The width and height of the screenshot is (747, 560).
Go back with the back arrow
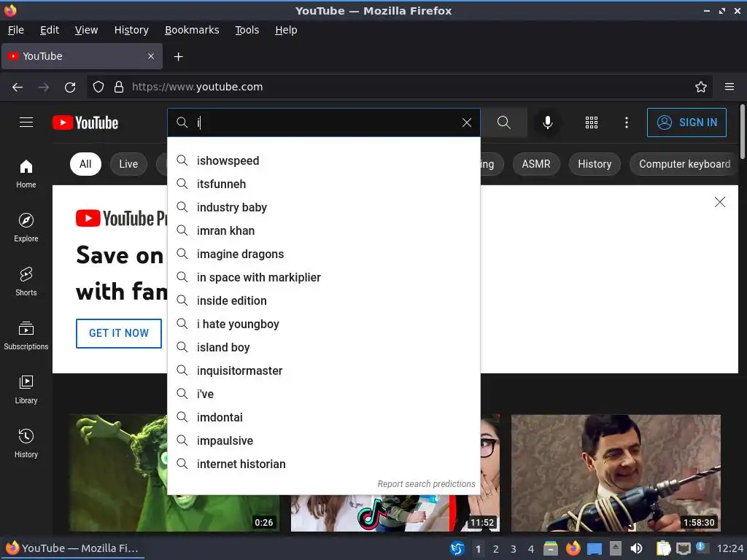(18, 87)
